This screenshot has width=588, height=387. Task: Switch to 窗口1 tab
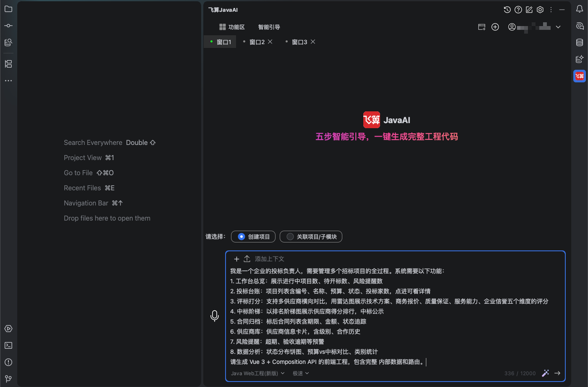[220, 42]
